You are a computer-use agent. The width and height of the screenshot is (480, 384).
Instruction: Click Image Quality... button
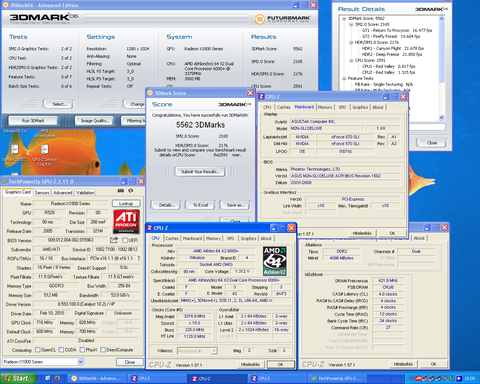click(95, 121)
